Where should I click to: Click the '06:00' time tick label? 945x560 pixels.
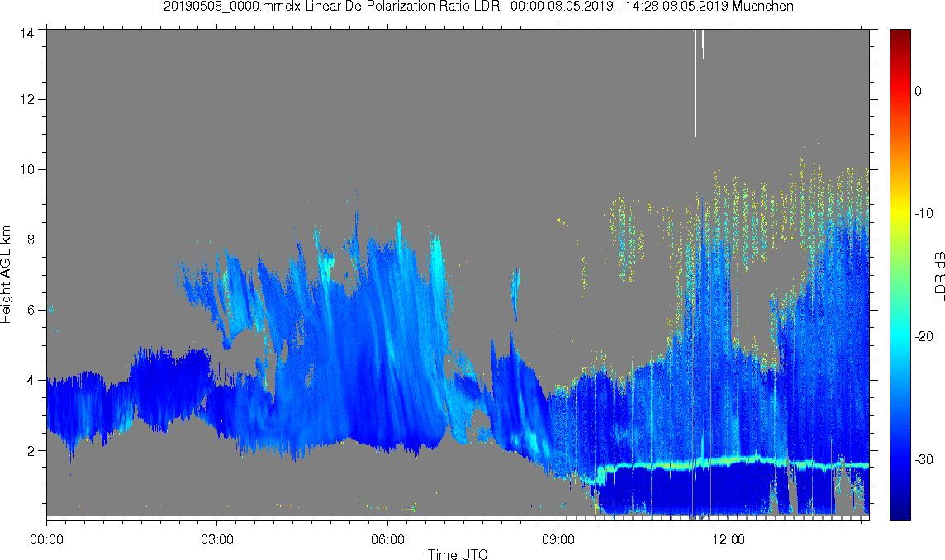387,539
